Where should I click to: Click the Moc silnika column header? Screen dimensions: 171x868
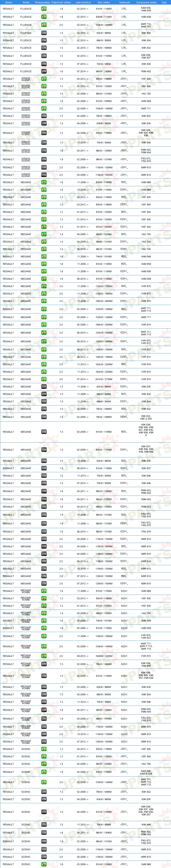tap(104, 2)
